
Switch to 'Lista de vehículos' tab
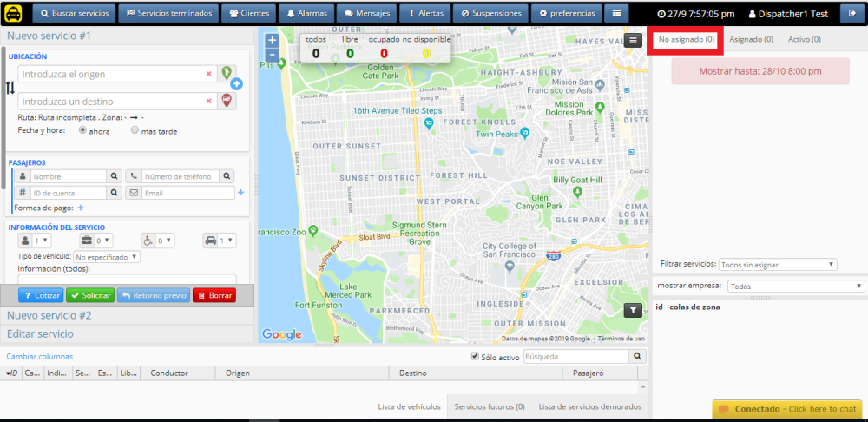click(409, 406)
